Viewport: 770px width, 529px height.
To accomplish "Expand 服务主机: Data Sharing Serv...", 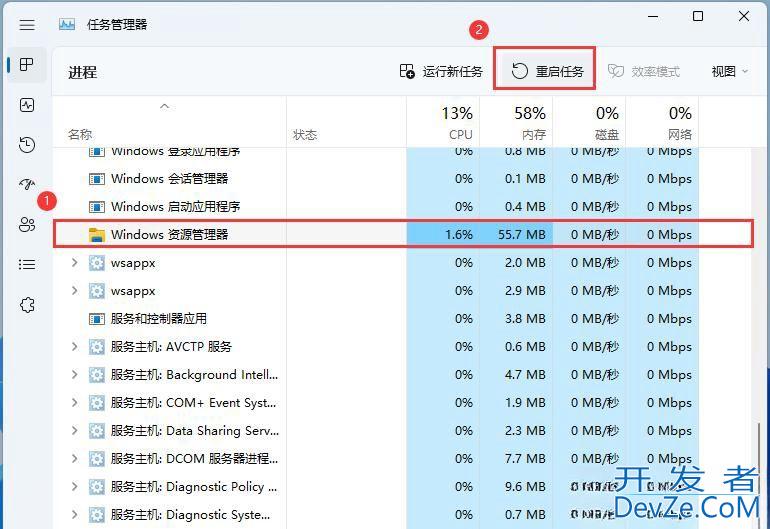I will (x=75, y=431).
